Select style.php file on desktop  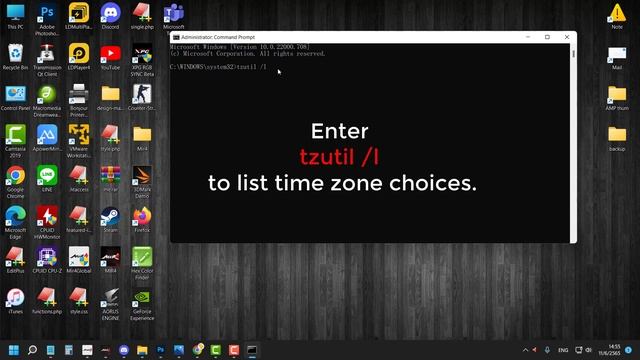pos(110,138)
